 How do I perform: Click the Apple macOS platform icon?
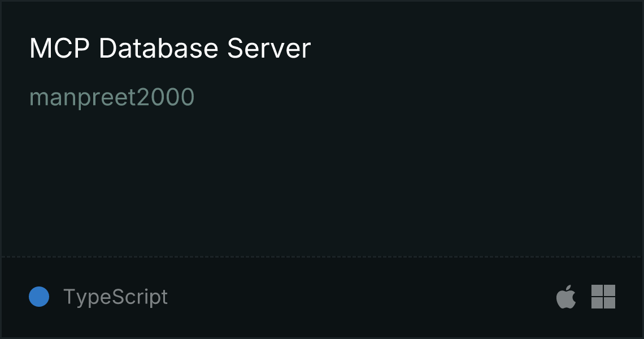point(566,296)
